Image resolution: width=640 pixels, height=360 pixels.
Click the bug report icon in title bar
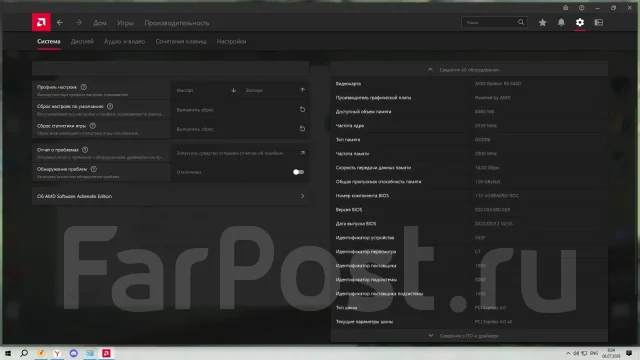coord(565,8)
